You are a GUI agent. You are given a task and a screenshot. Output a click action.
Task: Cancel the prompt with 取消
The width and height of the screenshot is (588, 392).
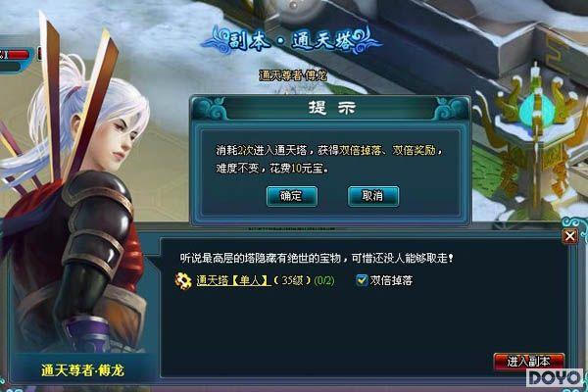(373, 196)
